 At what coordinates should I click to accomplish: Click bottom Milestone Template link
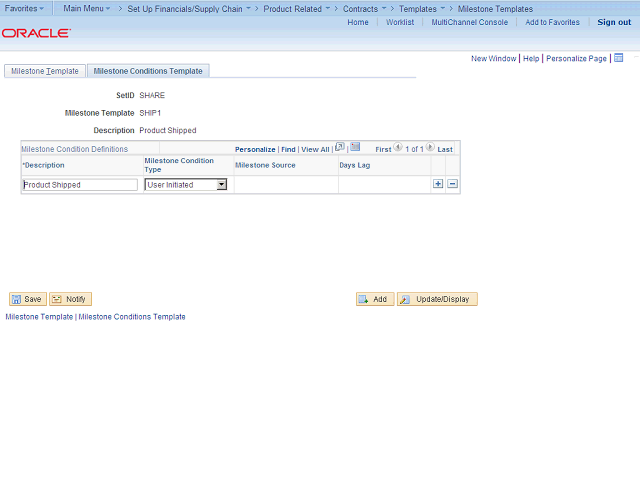(x=39, y=317)
